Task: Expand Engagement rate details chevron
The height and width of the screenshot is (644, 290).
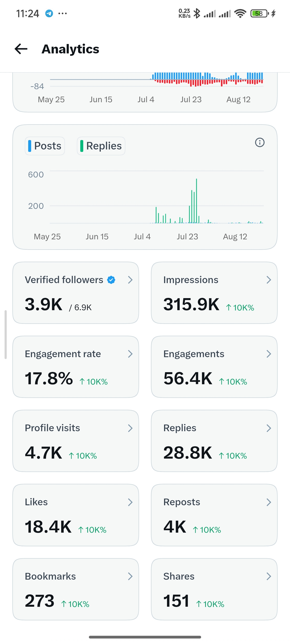Action: tap(130, 354)
